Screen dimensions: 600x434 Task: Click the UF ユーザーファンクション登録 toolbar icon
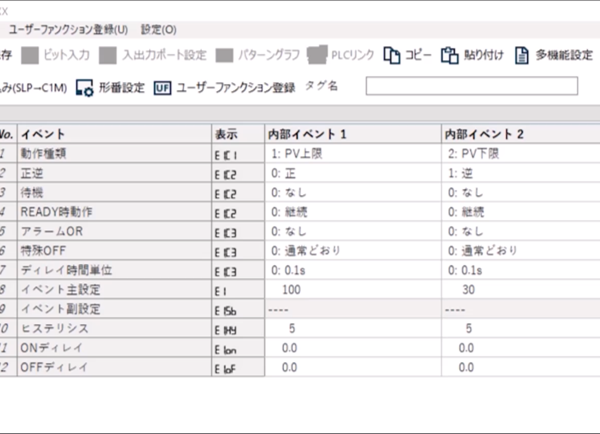pos(224,87)
